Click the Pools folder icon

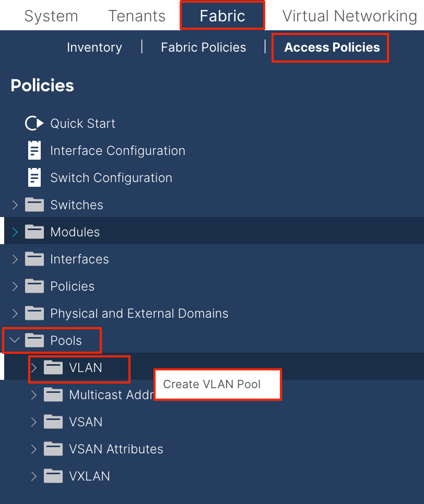click(x=34, y=340)
